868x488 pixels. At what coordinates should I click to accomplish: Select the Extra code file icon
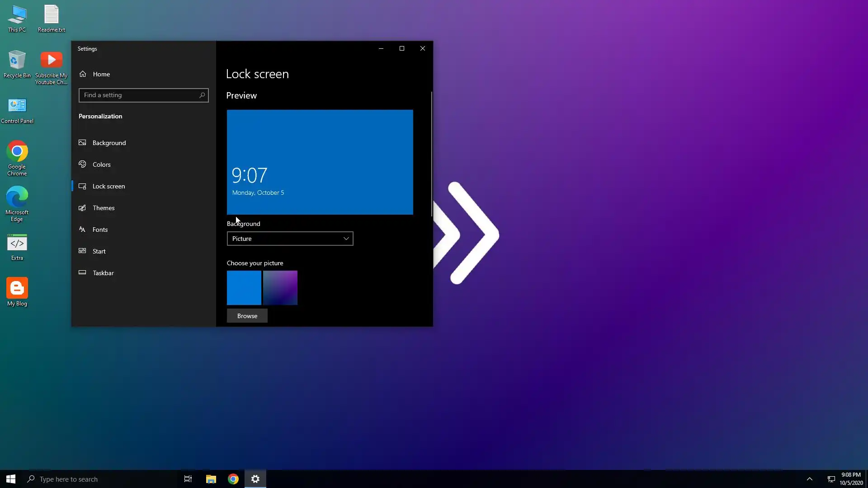coord(17,244)
